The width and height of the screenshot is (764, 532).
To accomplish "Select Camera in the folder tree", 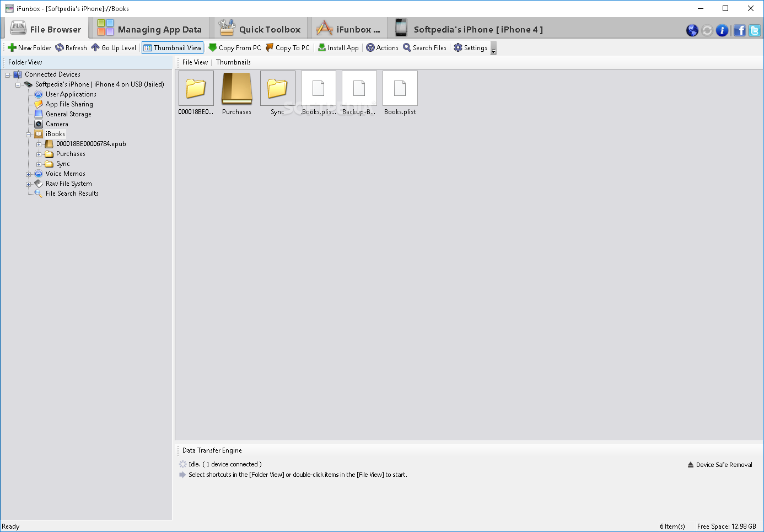I will click(x=57, y=124).
